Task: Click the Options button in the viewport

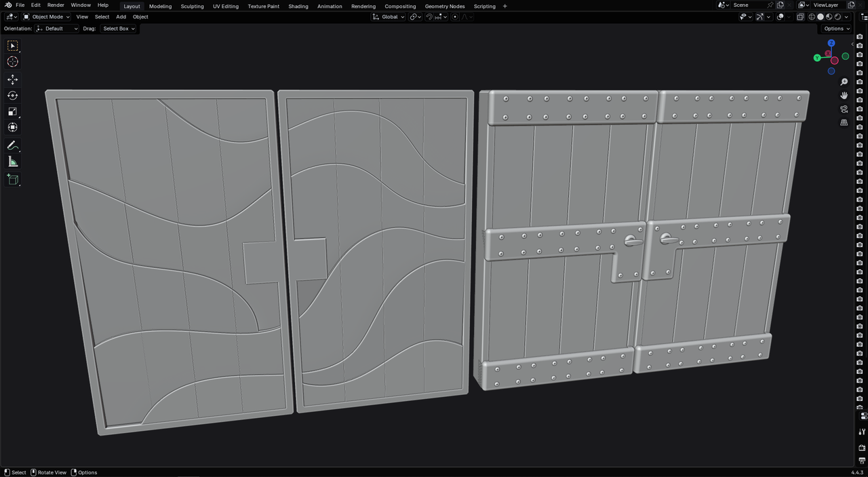Action: tap(837, 28)
